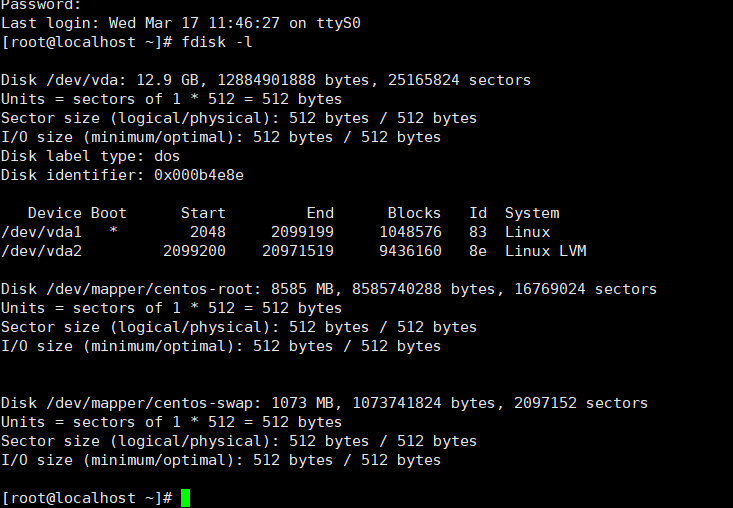Click blocks value 9436160
The height and width of the screenshot is (508, 733).
pos(410,251)
